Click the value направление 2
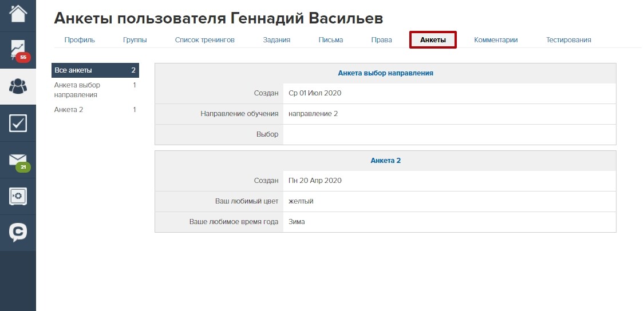The height and width of the screenshot is (311, 644). 313,114
